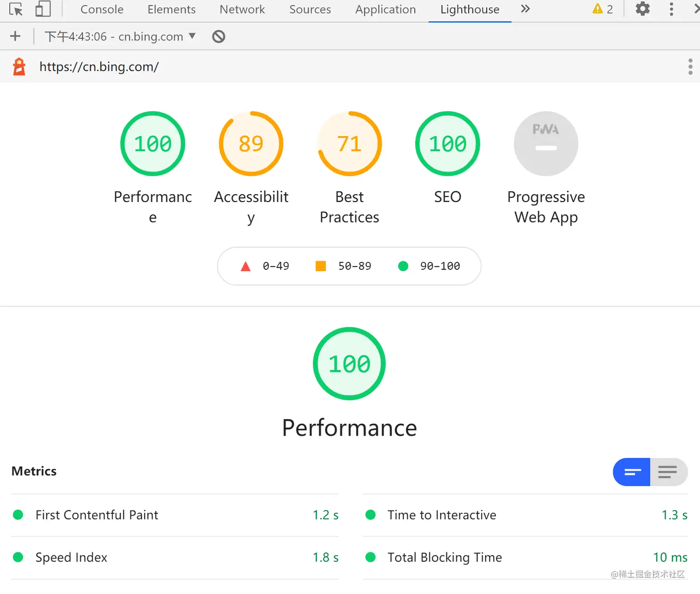Open the DevTools three-dot customize menu
The height and width of the screenshot is (594, 700).
click(671, 9)
